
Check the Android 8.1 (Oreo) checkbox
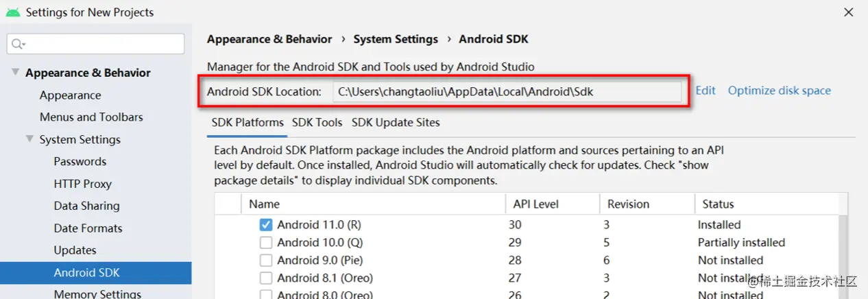pos(266,278)
